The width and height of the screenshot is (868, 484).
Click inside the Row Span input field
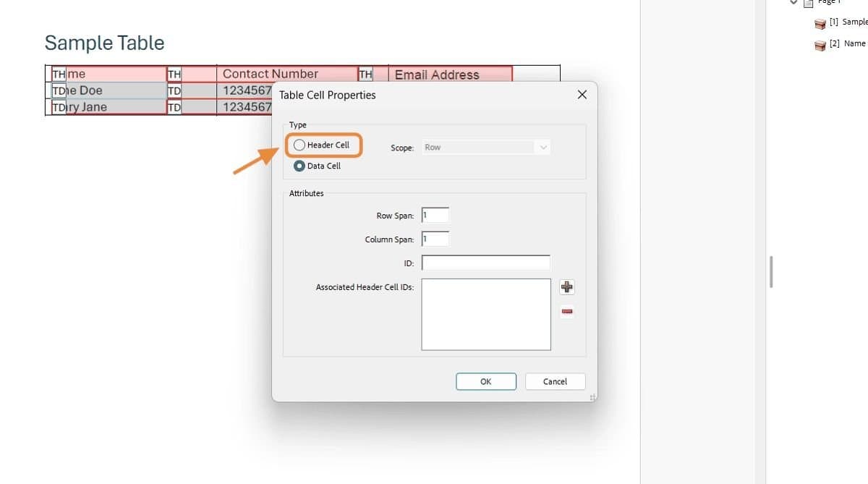(x=435, y=214)
